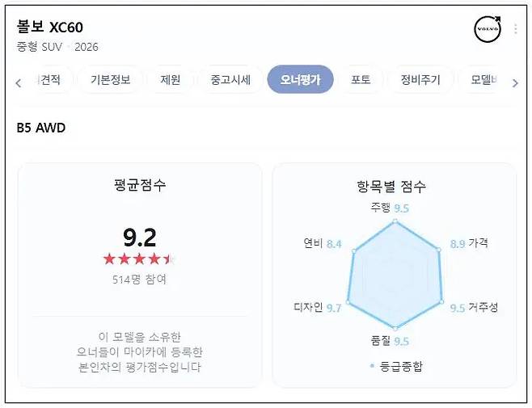This screenshot has height=408, width=532.
Task: Click the red star rating icons
Action: [139, 259]
